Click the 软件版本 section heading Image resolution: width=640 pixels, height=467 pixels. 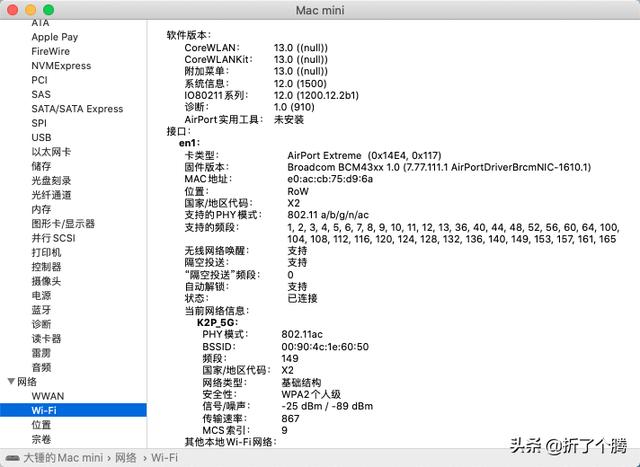click(189, 35)
